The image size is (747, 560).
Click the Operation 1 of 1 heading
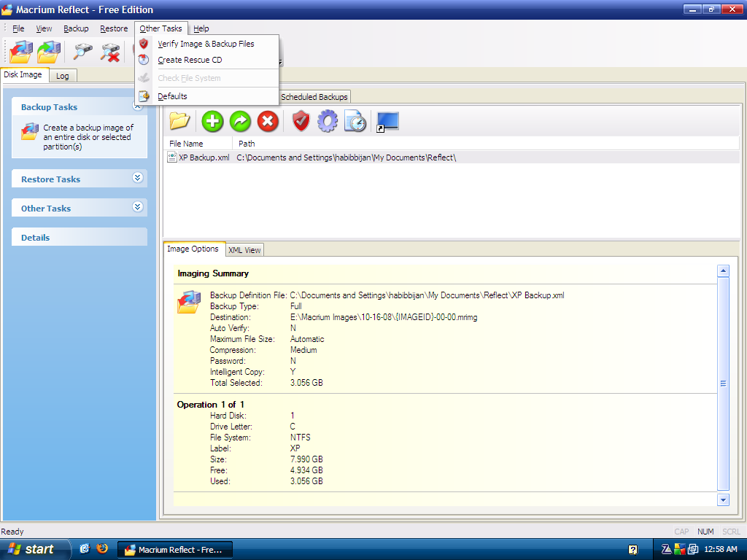(x=211, y=404)
